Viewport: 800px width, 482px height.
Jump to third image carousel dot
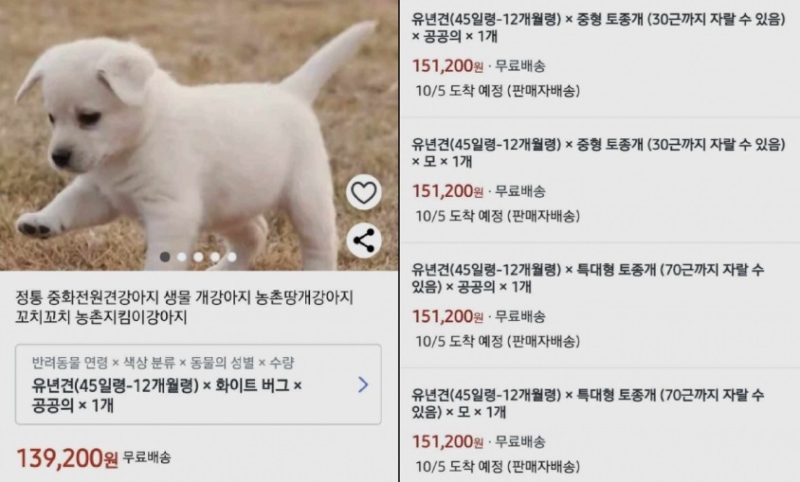198,257
